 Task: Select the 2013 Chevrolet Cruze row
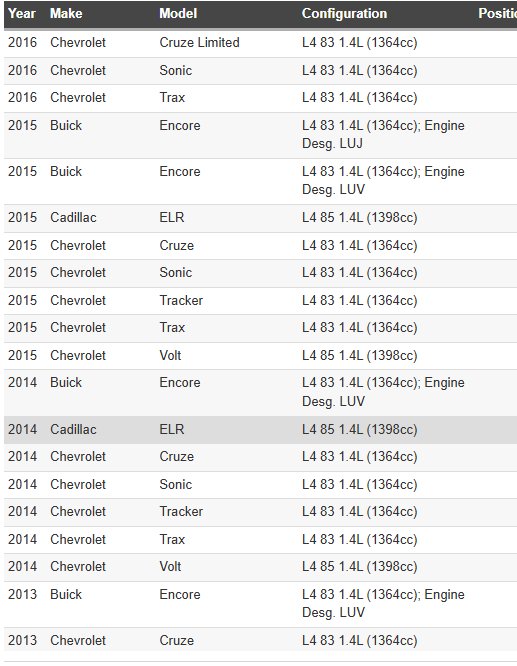(x=260, y=641)
